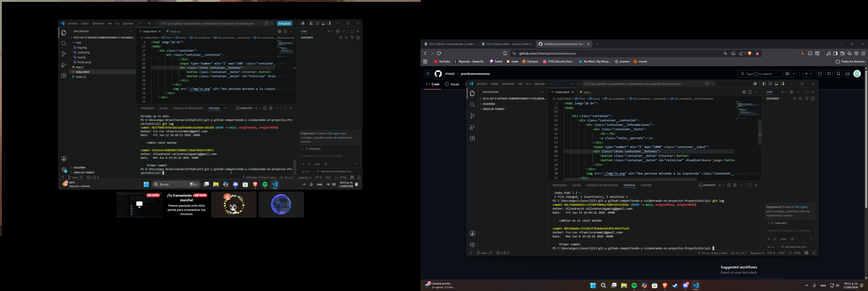Reload page in Brave browser
868x291 pixels.
tap(439, 54)
